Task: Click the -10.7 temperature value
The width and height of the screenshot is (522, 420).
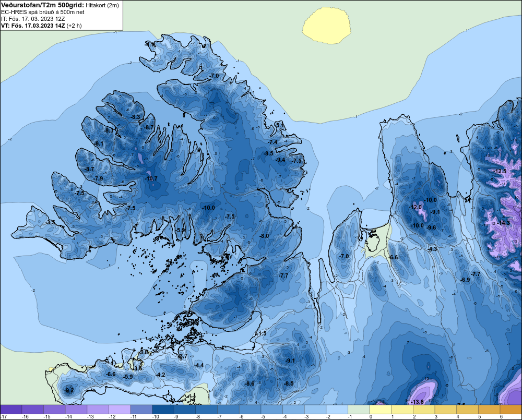Action: (x=151, y=178)
